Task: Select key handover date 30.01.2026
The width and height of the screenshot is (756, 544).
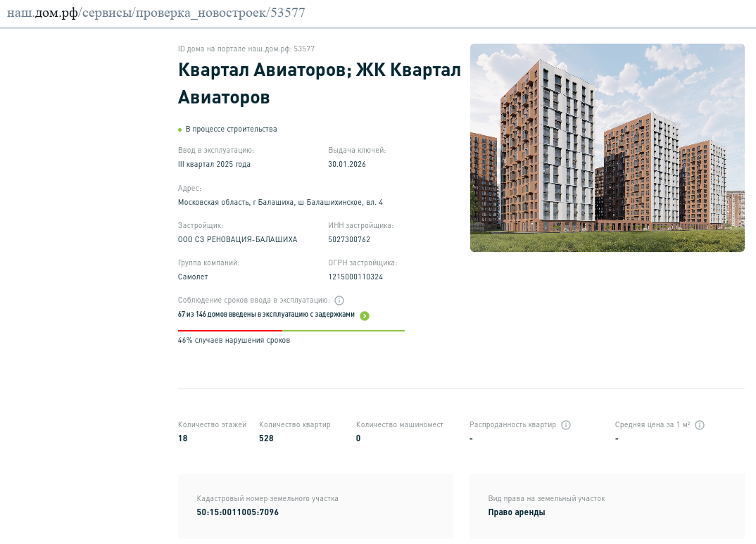Action: (347, 164)
